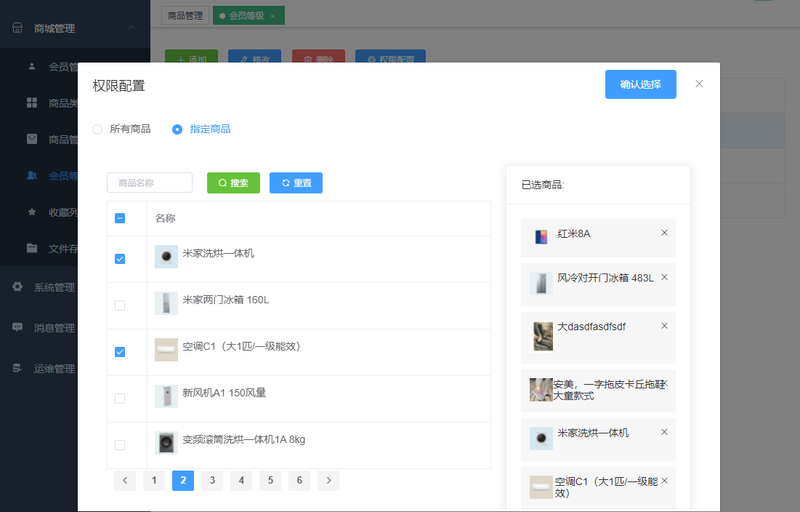Check the 米家两门冰箱 160L checkbox
The width and height of the screenshot is (800, 512).
[x=120, y=305]
